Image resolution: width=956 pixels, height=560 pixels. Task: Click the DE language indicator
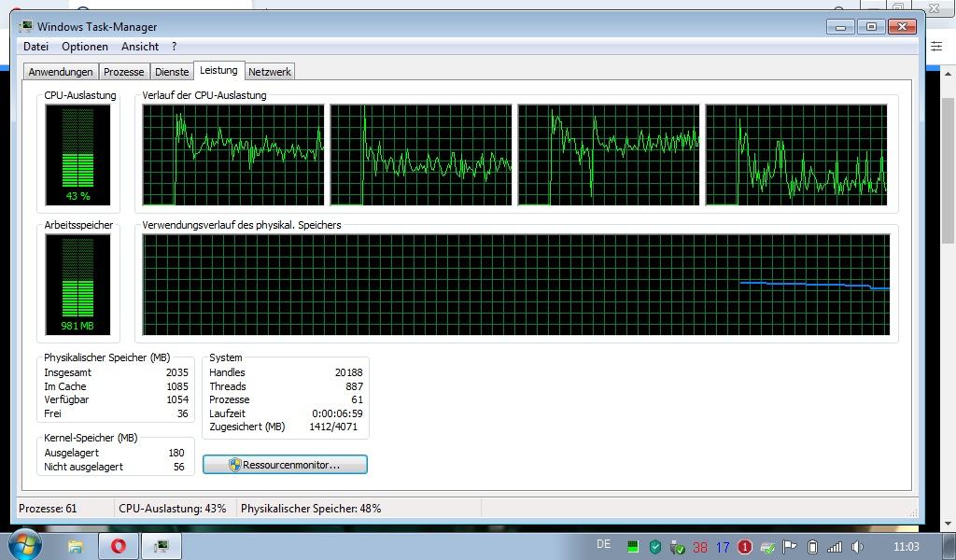pos(604,544)
